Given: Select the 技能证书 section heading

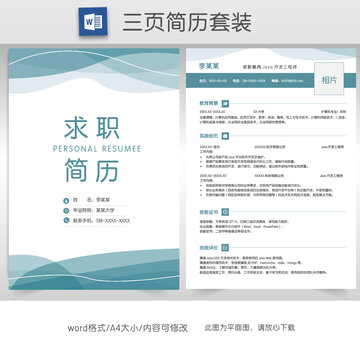Looking at the screenshot, I should pyautogui.click(x=209, y=212).
